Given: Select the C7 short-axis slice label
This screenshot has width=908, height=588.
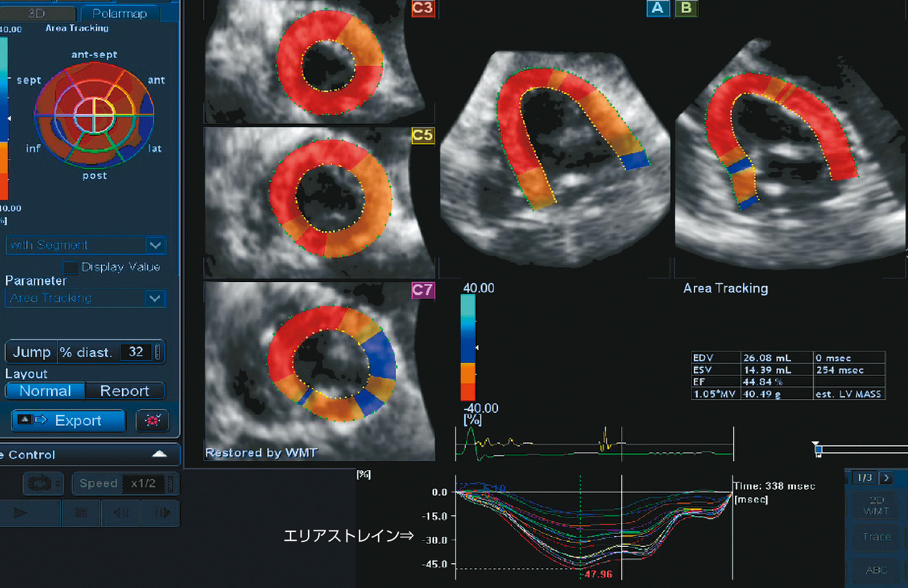Looking at the screenshot, I should pos(423,290).
